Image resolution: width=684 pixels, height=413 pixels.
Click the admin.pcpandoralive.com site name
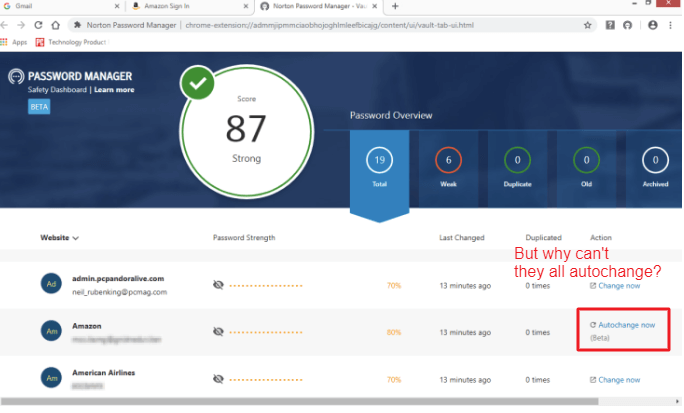[118, 279]
